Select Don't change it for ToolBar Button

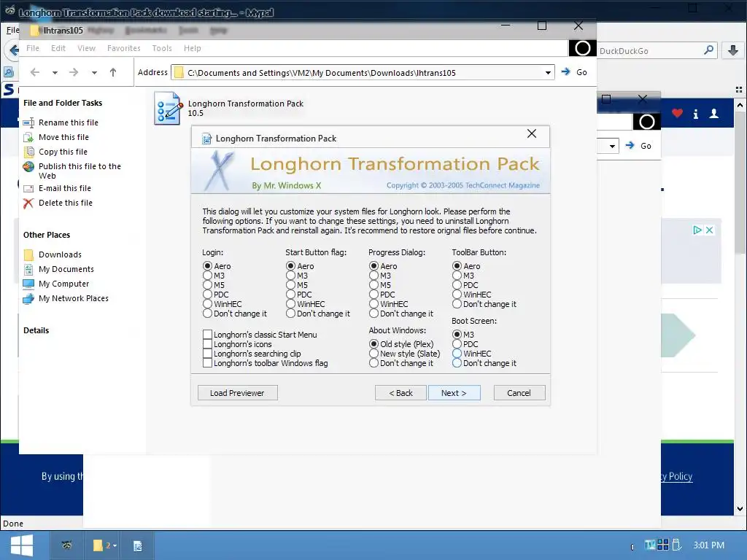457,304
